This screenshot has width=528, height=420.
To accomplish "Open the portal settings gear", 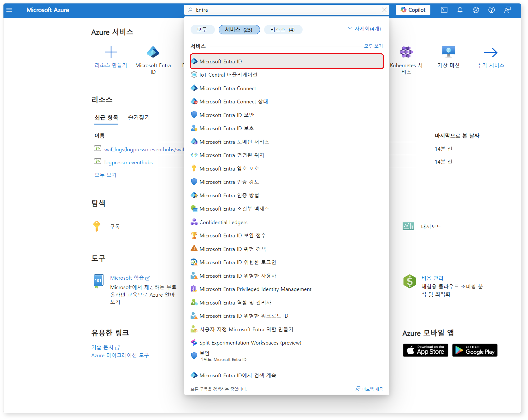I will pyautogui.click(x=476, y=10).
